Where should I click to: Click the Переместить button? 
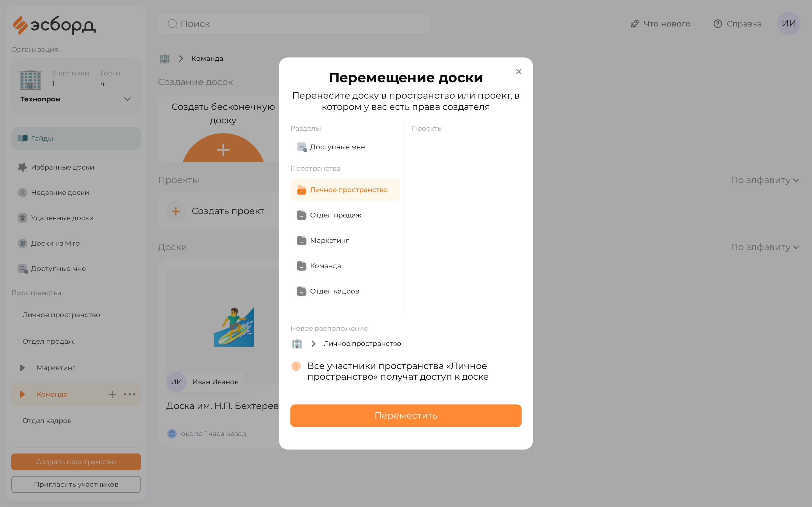[406, 415]
